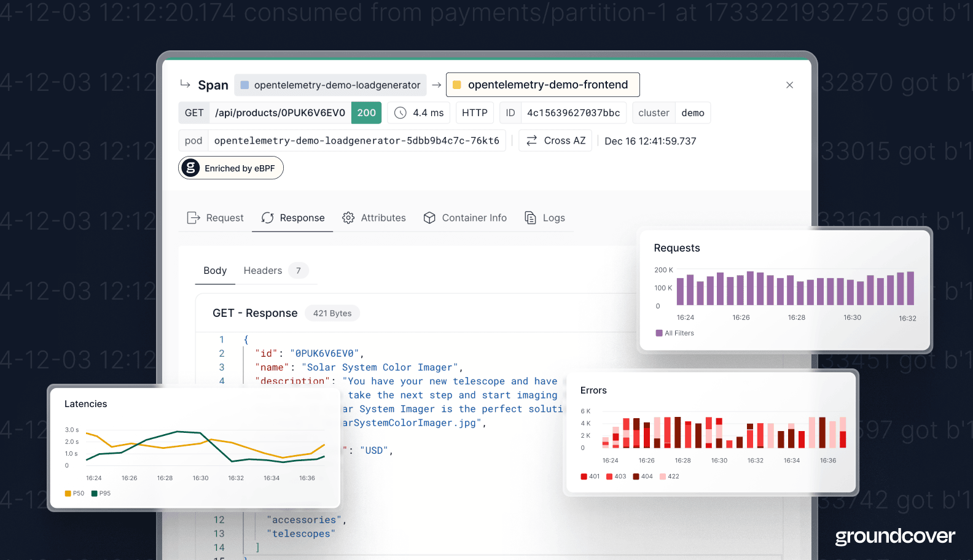Click the Response refresh-style icon
This screenshot has width=973, height=560.
point(267,218)
